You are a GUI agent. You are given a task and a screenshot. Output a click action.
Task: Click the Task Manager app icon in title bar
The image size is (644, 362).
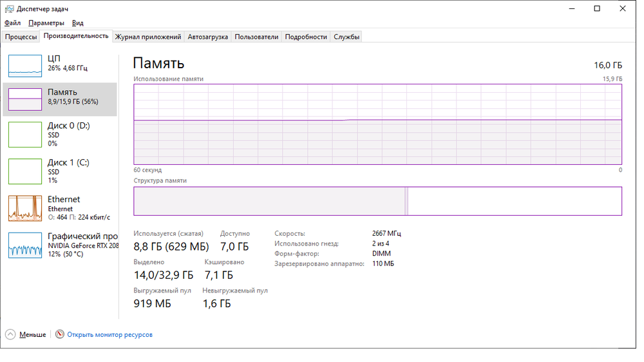pyautogui.click(x=8, y=9)
